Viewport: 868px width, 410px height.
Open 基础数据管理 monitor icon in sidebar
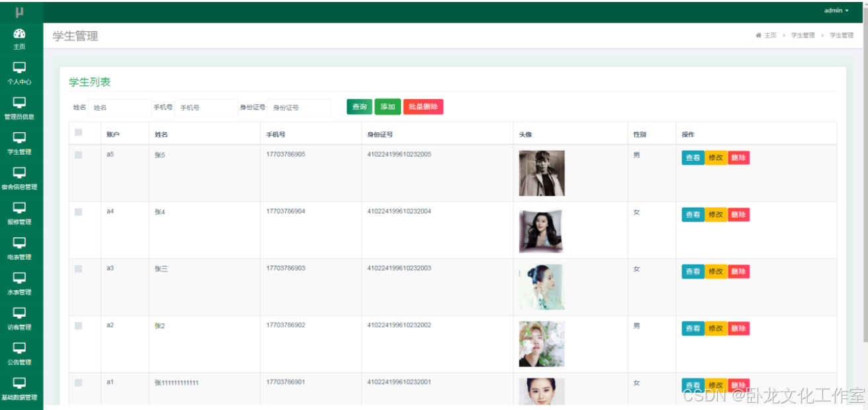19,383
